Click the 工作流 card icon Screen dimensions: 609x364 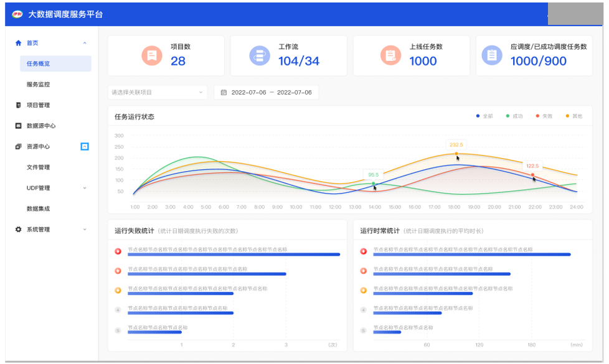[x=260, y=55]
